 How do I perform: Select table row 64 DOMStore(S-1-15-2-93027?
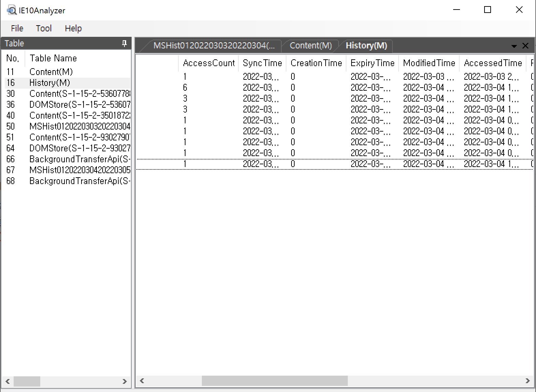pos(68,148)
